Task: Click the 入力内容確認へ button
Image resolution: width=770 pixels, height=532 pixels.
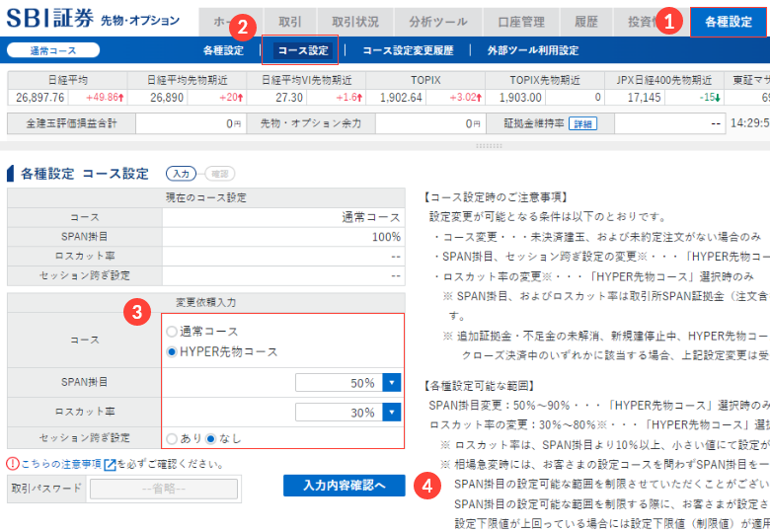Action: click(345, 486)
